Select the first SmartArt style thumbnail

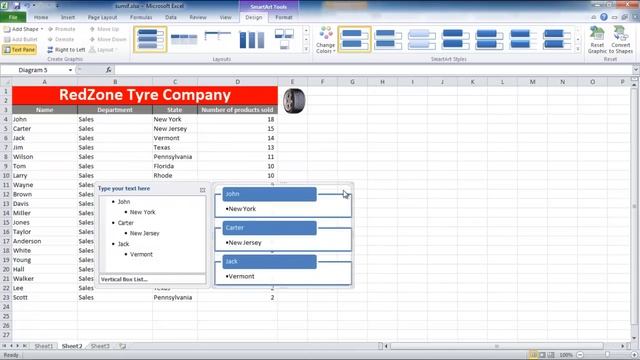point(354,40)
